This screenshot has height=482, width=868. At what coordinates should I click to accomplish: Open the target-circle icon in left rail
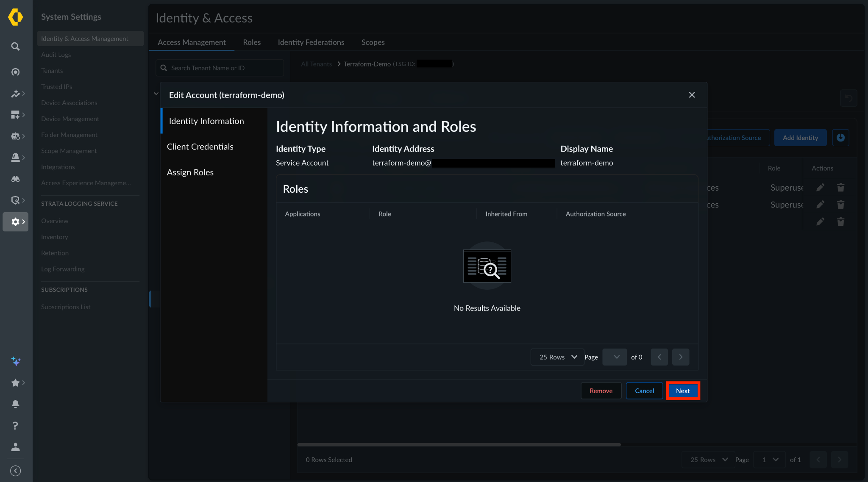(15, 72)
